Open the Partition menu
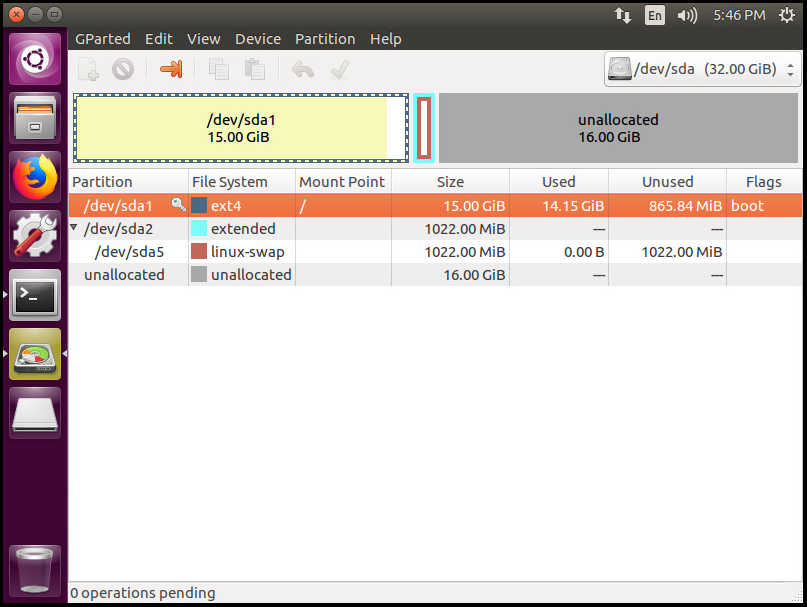 [325, 39]
